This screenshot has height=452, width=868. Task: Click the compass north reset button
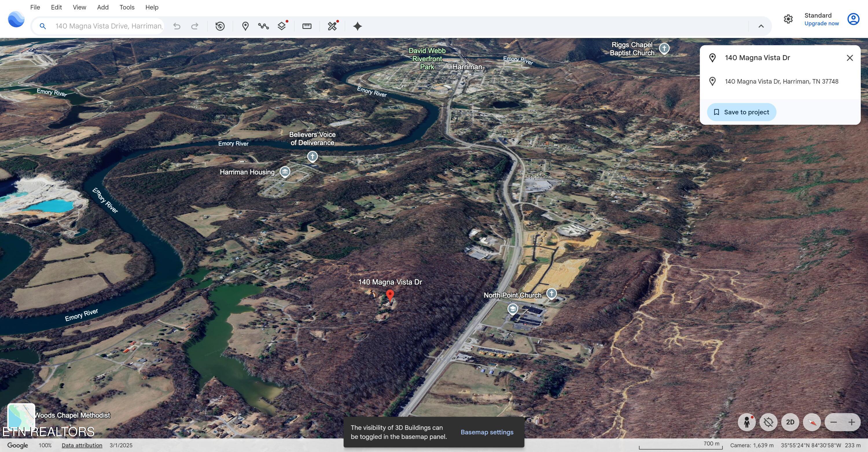812,422
